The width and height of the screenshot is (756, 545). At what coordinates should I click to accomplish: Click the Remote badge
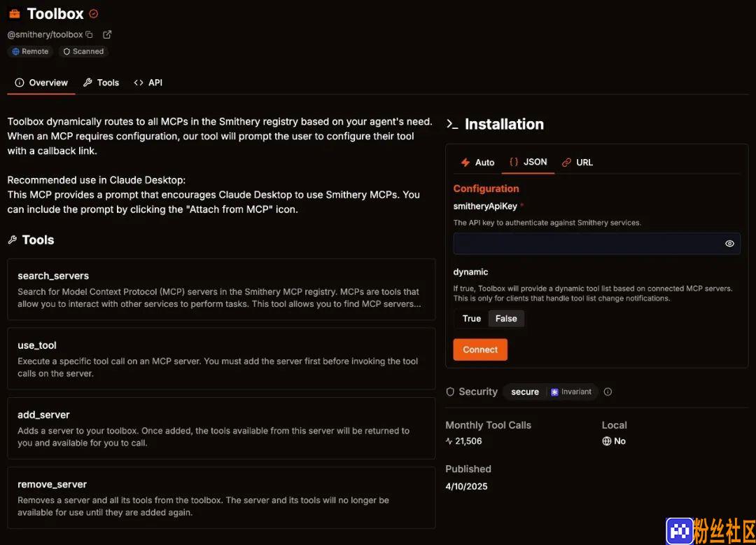coord(30,52)
